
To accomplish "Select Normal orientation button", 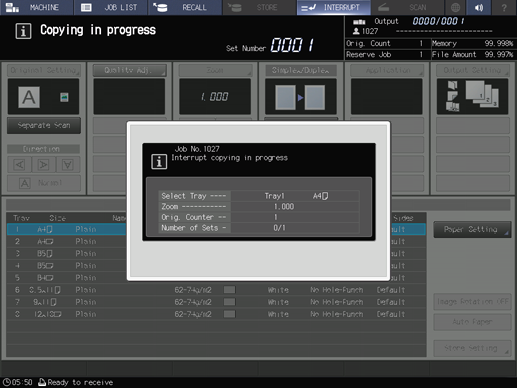I will 44,183.
